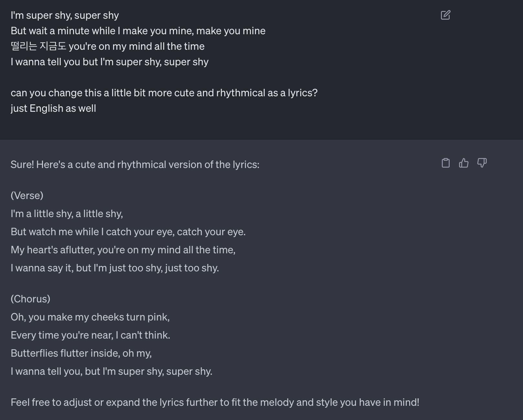This screenshot has height=420, width=523.
Task: Give the response a thumbs up
Action: coord(464,163)
